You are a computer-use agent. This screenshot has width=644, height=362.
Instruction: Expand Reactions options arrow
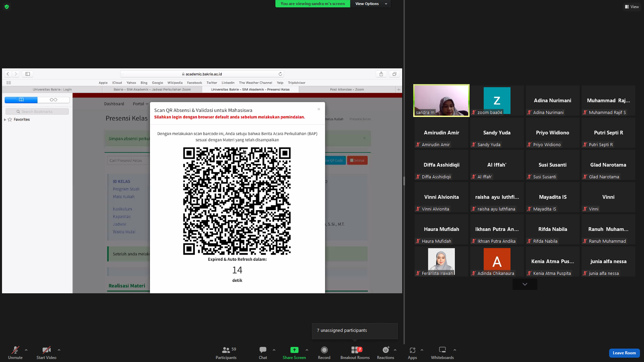coord(395,350)
